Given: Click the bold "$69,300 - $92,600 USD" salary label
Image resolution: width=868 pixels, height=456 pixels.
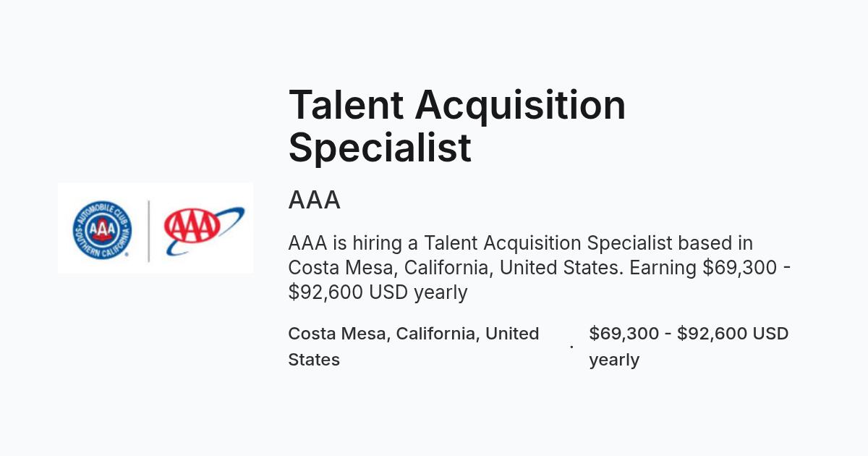Looking at the screenshot, I should pos(689,334).
